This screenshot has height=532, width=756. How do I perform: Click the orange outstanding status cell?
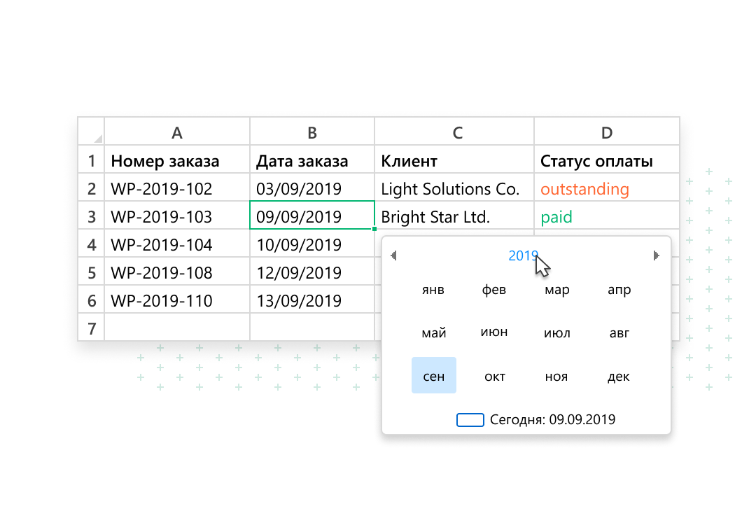(606, 189)
